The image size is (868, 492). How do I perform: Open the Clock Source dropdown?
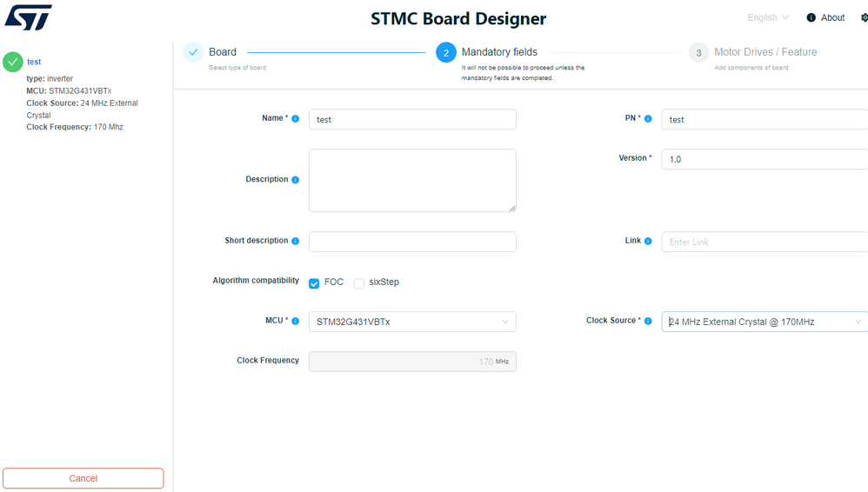pyautogui.click(x=765, y=322)
